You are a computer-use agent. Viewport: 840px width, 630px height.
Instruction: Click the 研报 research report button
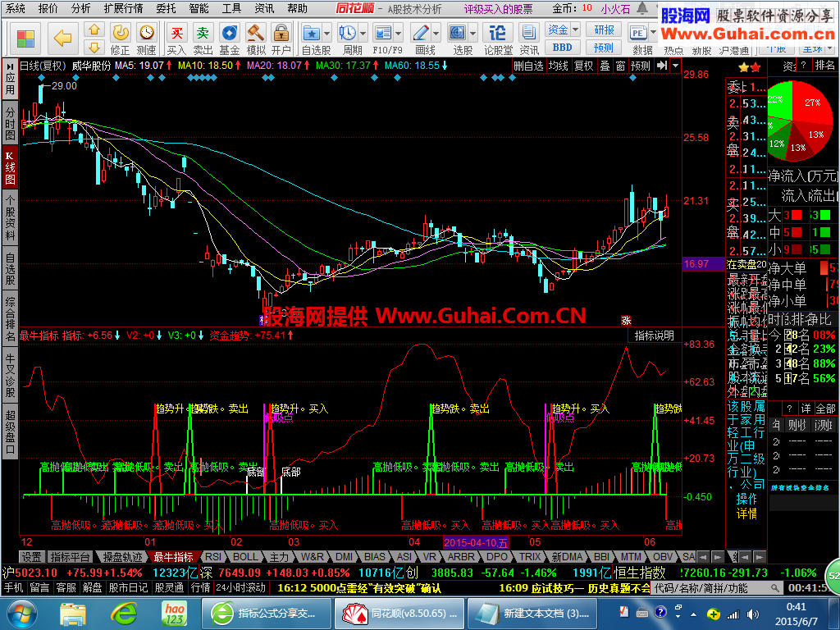point(604,30)
